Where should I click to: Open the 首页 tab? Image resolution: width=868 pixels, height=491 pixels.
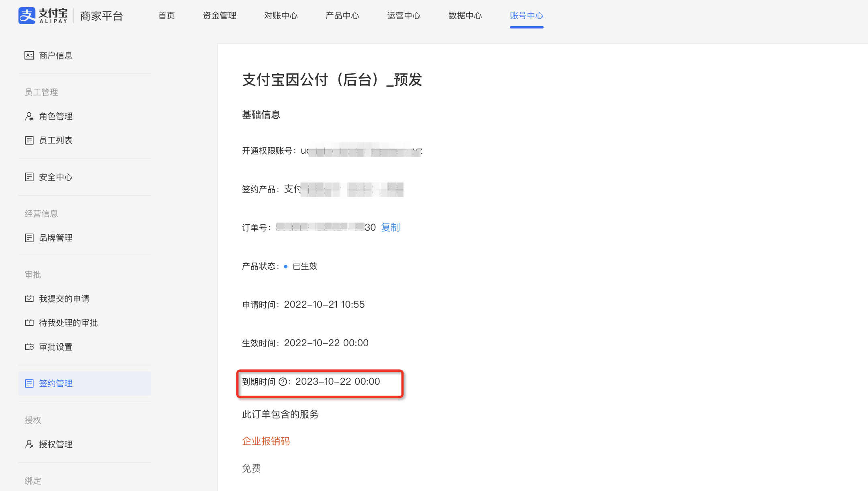(x=167, y=16)
